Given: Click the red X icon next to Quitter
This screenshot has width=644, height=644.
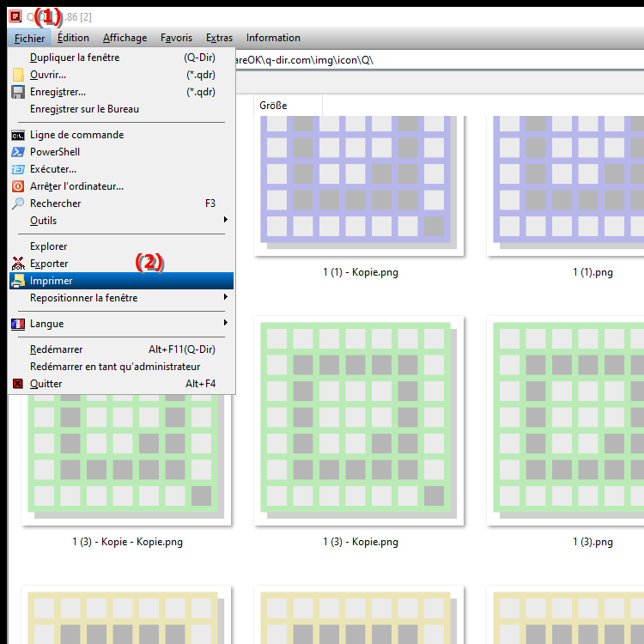Looking at the screenshot, I should (18, 384).
